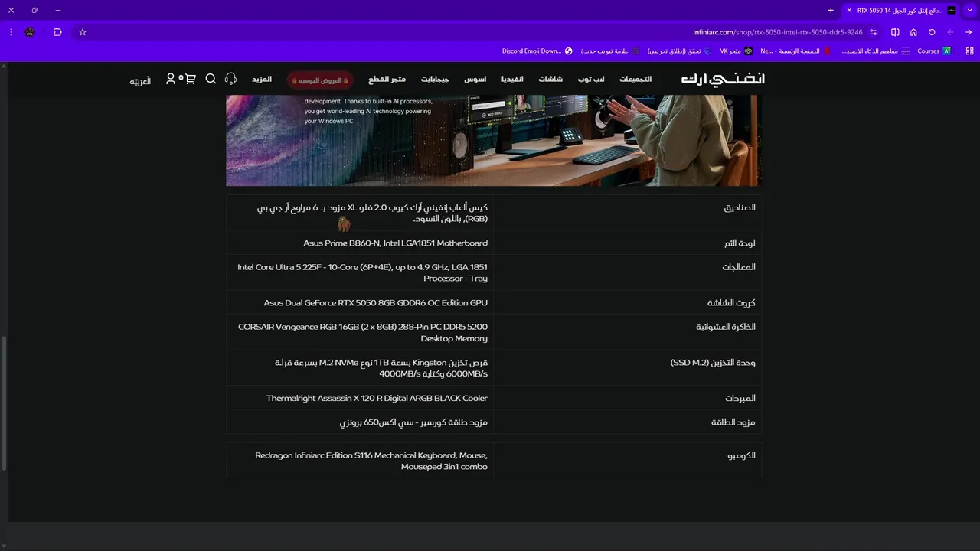Viewport: 980px width, 551px height.
Task: Open the جيجابايت menu item
Action: (435, 80)
